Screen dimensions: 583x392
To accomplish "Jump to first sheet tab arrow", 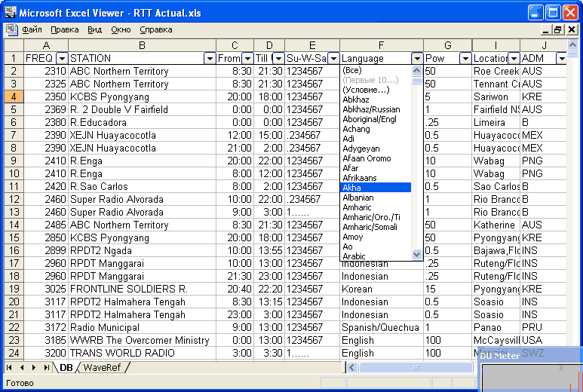I will coord(9,367).
